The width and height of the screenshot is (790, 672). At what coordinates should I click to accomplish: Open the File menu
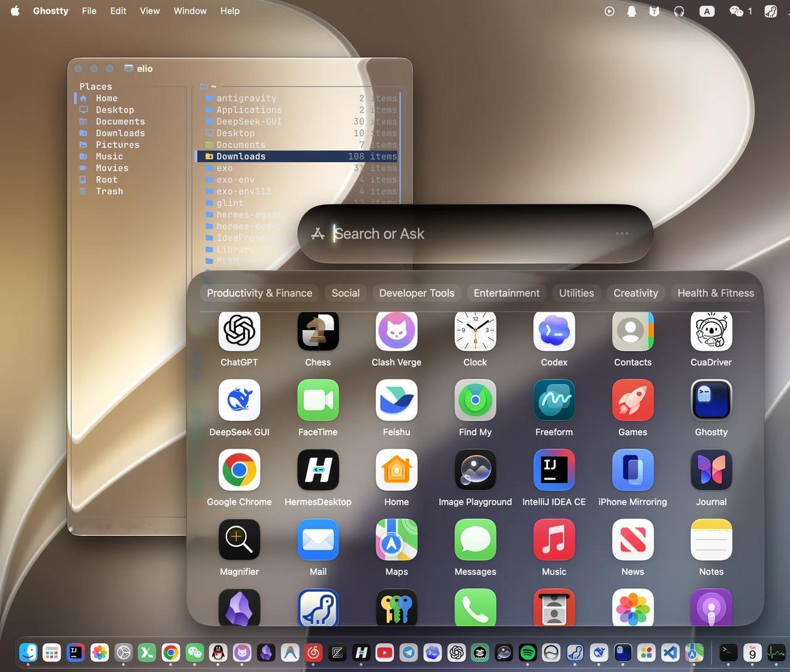pyautogui.click(x=89, y=11)
